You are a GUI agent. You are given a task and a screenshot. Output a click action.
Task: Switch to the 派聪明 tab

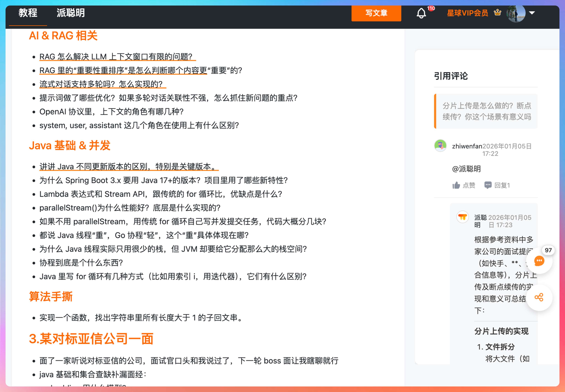click(x=71, y=13)
